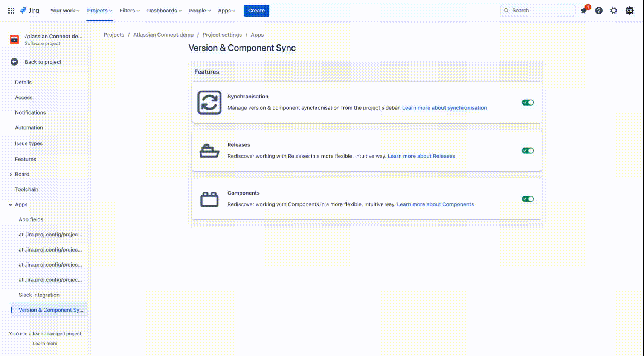Go back to project
Screen dimensions: 644x356
[43, 62]
